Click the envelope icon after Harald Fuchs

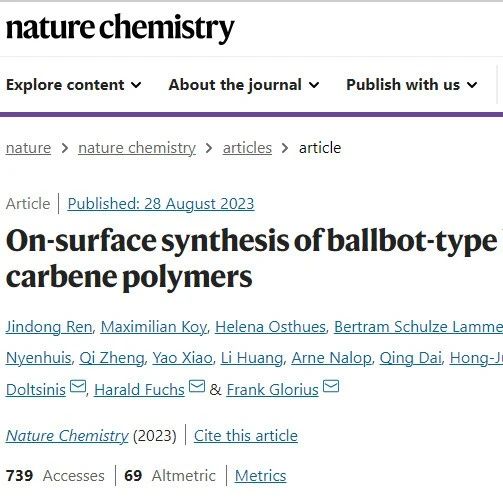197,387
